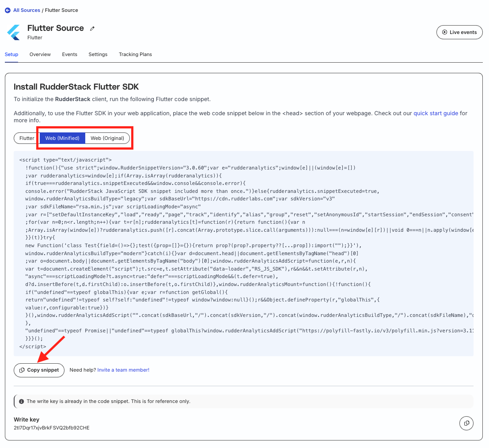Image resolution: width=489 pixels, height=448 pixels.
Task: Click the Invite a team member link
Action: tap(123, 370)
